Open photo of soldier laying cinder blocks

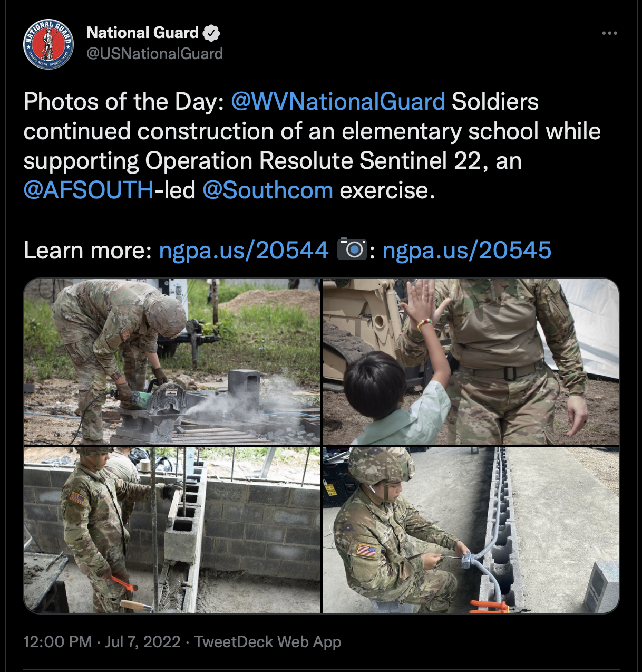pos(172,530)
